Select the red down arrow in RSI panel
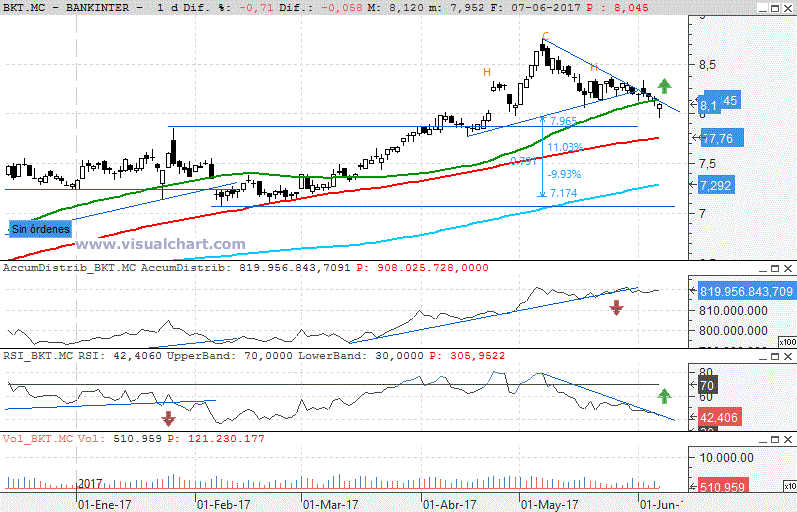This screenshot has width=797, height=512. click(168, 418)
